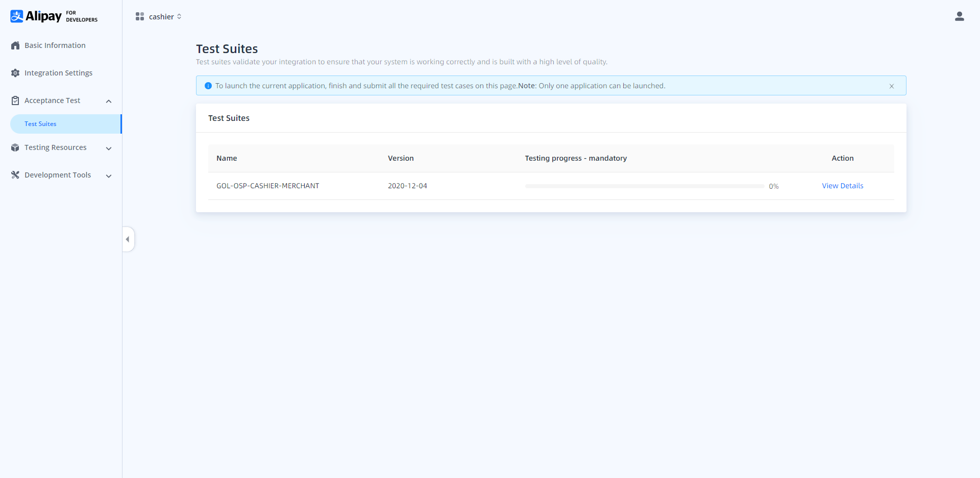
Task: Open the cashier application switcher dropdown
Action: [165, 17]
